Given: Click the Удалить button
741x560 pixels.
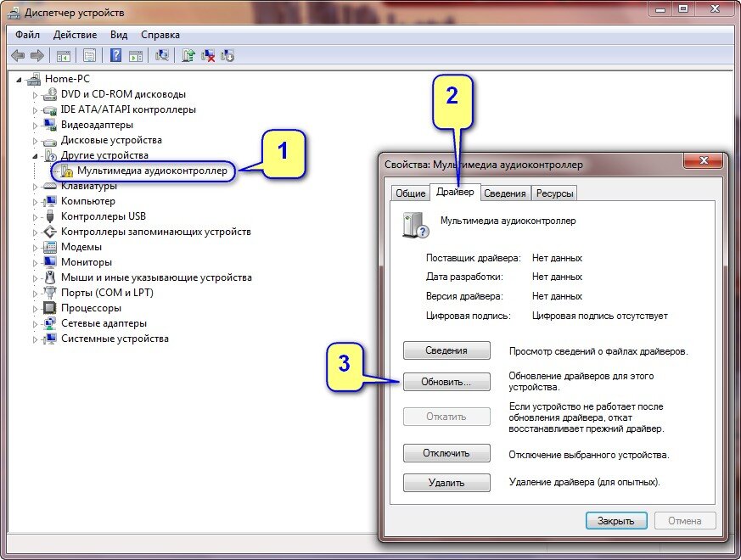Looking at the screenshot, I should pyautogui.click(x=446, y=483).
